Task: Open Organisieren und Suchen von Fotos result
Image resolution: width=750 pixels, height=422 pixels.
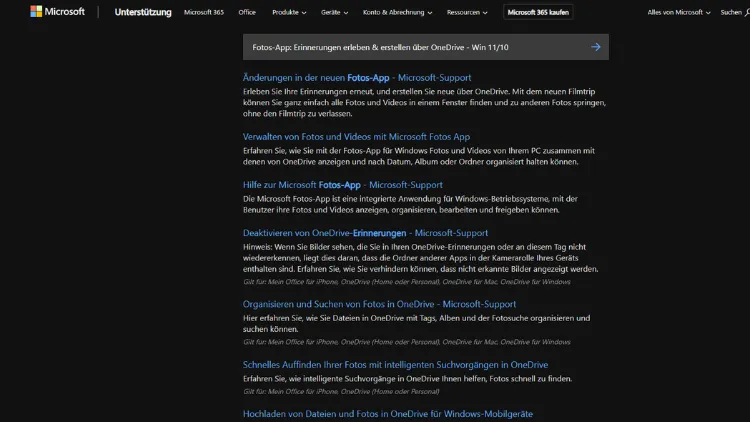Action: [x=379, y=304]
